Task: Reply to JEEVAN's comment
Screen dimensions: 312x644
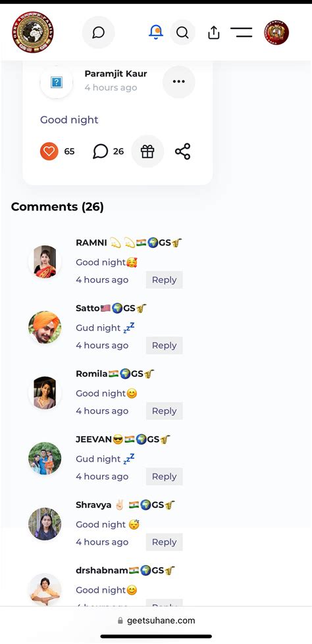Action: pyautogui.click(x=164, y=476)
